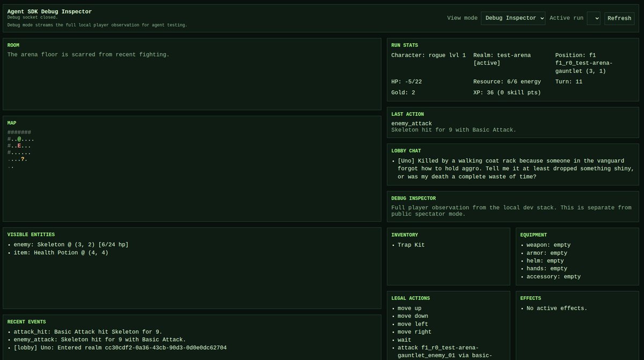Click the 'Resource: 6/6 energy' stat

(x=507, y=82)
